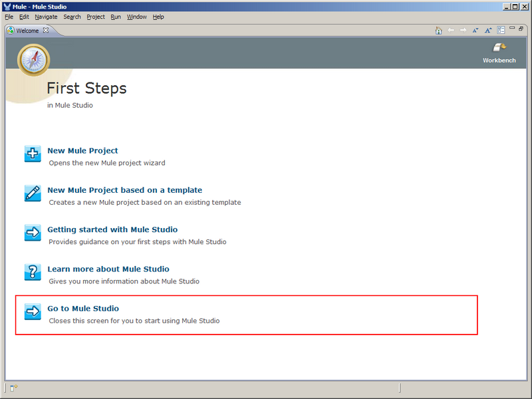Restore the Welcome view panel
This screenshot has width=532, height=399.
pyautogui.click(x=521, y=29)
